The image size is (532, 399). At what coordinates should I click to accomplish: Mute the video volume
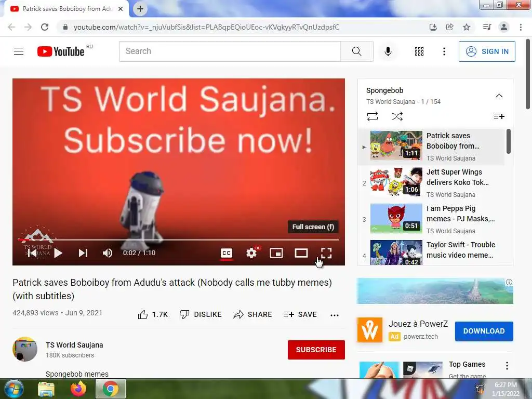pos(107,253)
